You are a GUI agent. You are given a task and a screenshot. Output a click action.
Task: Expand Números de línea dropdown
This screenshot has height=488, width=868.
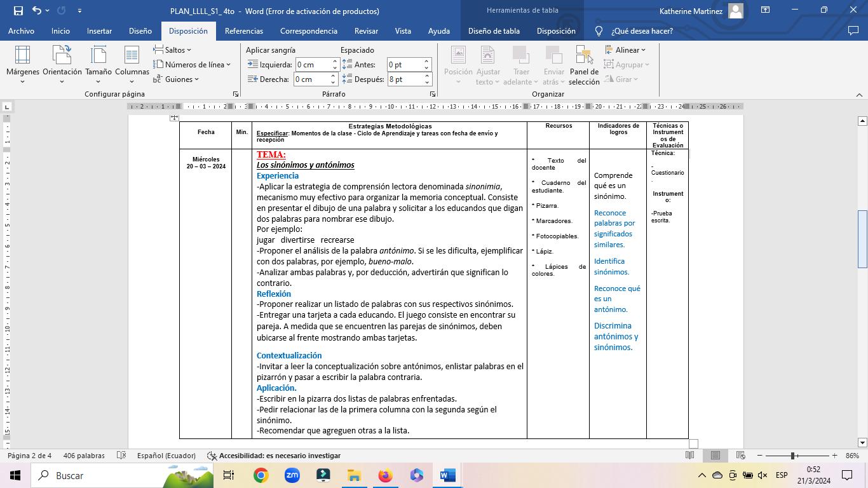pyautogui.click(x=192, y=64)
